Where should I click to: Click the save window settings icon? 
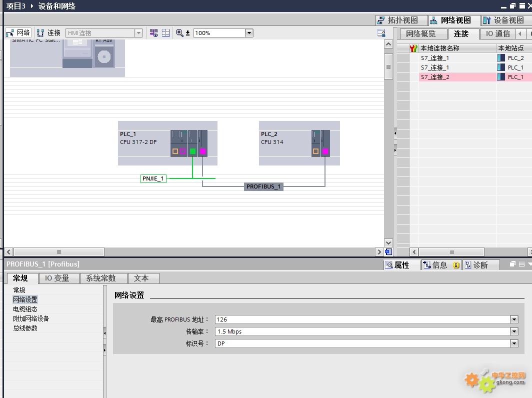[x=381, y=33]
